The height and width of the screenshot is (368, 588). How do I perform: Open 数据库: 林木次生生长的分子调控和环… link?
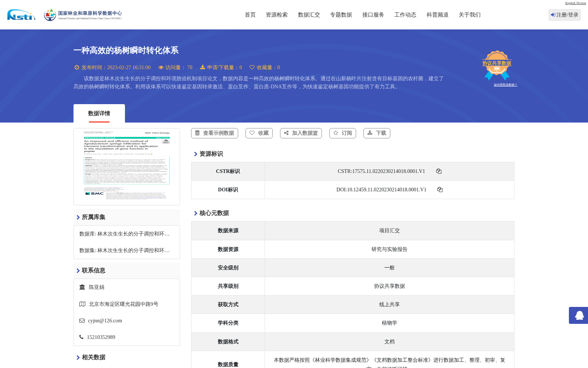125,234
